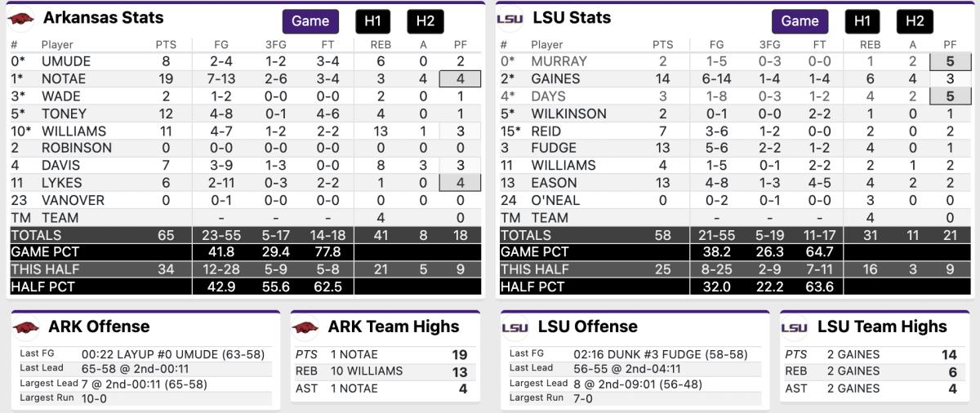The width and height of the screenshot is (980, 413).
Task: Click the PTS column header for Arkansas
Action: coord(166,45)
